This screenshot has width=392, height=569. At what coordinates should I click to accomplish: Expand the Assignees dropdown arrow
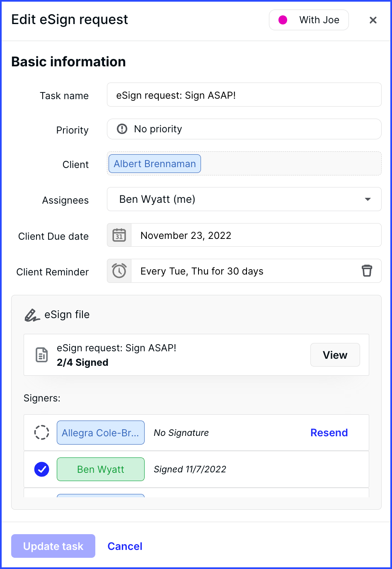pos(368,199)
